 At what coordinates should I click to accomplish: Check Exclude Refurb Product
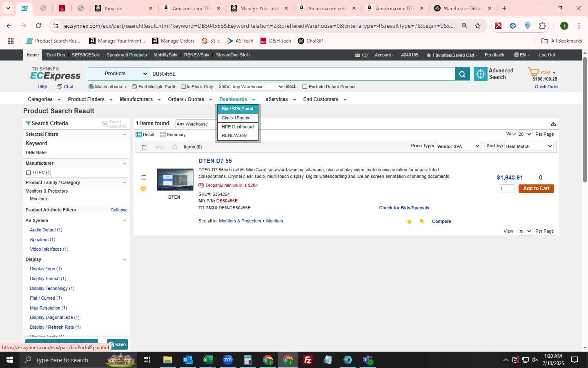305,87
